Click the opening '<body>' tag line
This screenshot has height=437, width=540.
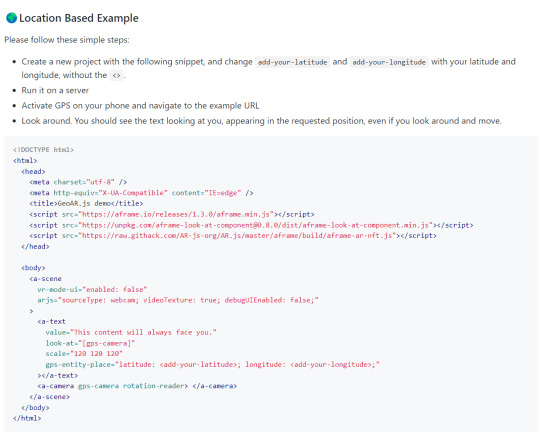pyautogui.click(x=33, y=268)
